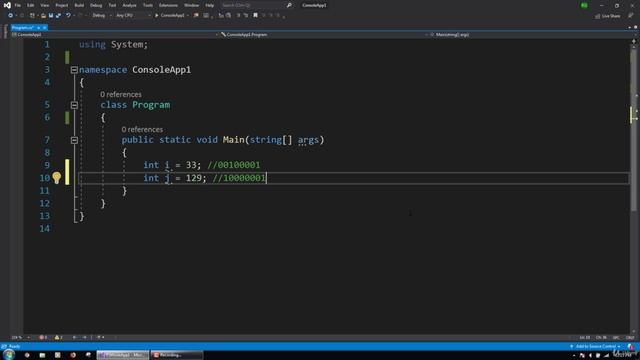This screenshot has width=640, height=360.
Task: Collapse the Main method block
Action: click(x=74, y=140)
